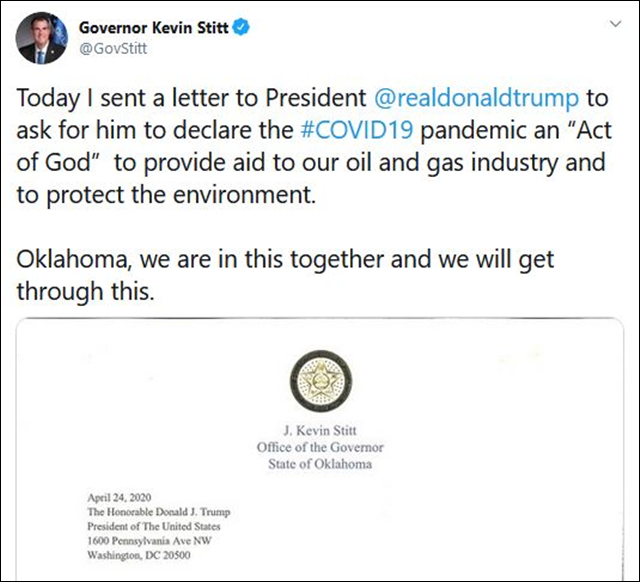Click Governor Kevin Stitt's profile avatar
The image size is (640, 582).
pos(42,39)
